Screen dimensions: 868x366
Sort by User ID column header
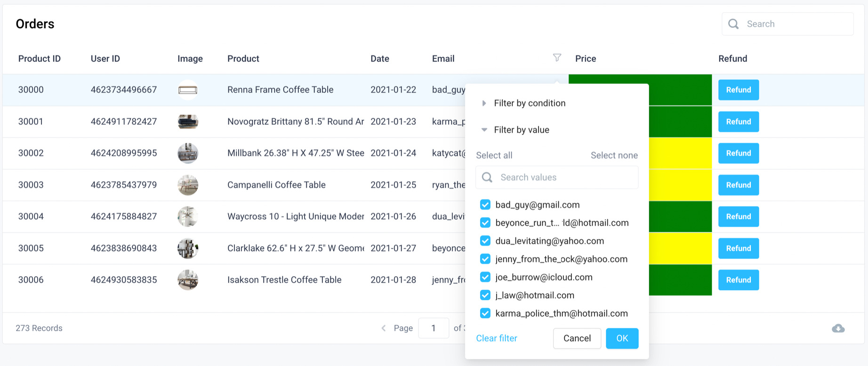pyautogui.click(x=105, y=59)
